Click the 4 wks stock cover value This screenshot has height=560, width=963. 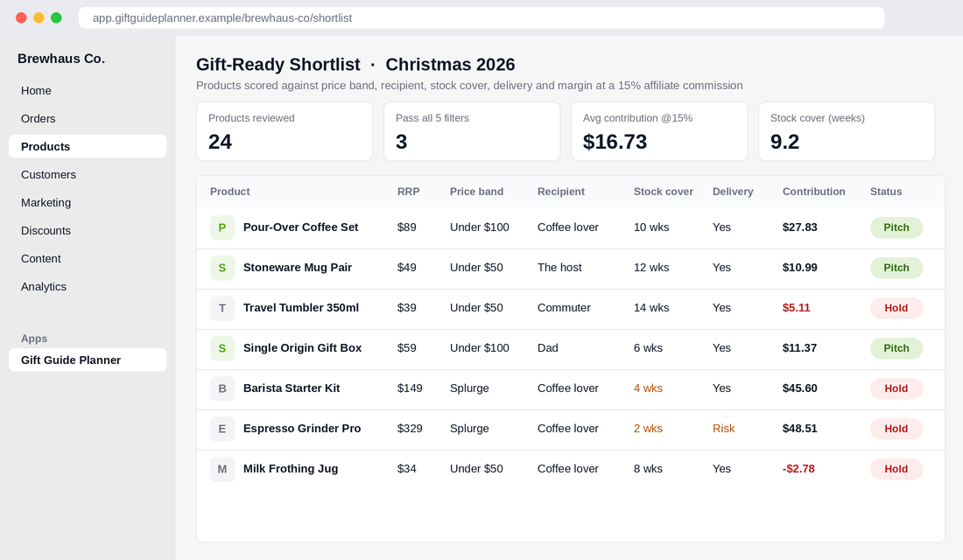click(648, 388)
